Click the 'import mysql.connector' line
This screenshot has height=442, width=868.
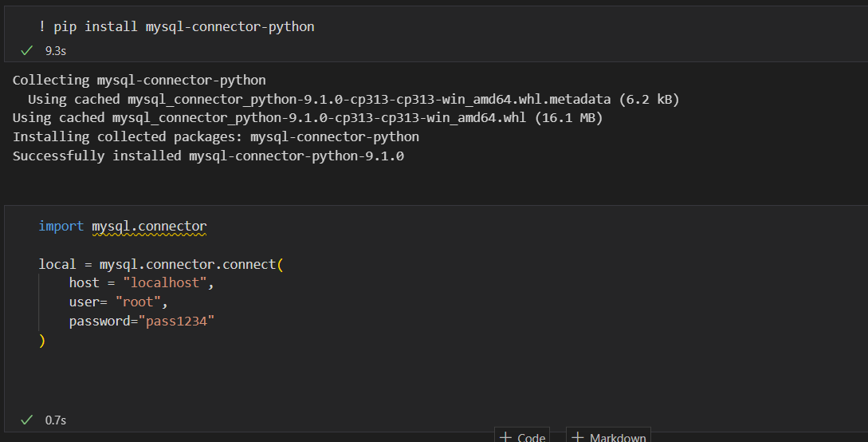click(122, 227)
